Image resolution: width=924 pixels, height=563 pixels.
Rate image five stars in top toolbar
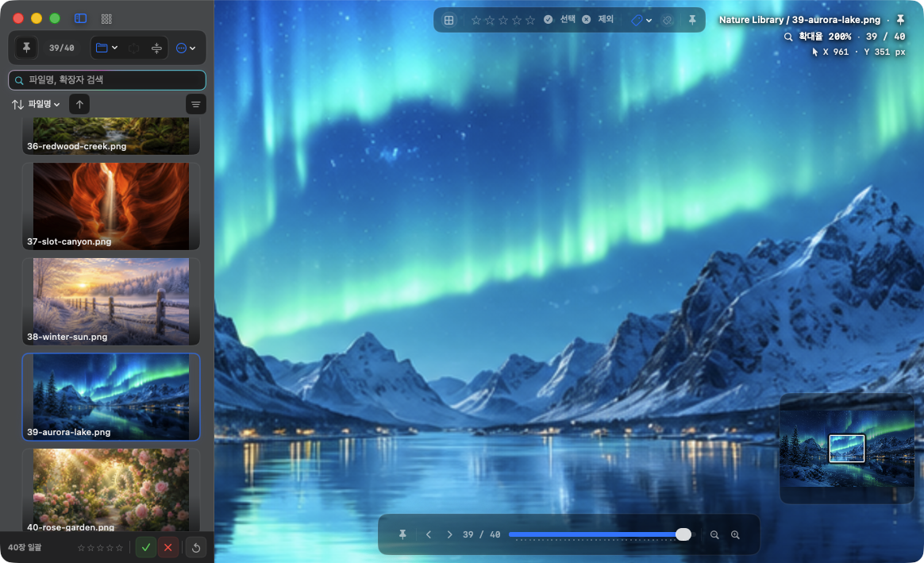pyautogui.click(x=530, y=20)
